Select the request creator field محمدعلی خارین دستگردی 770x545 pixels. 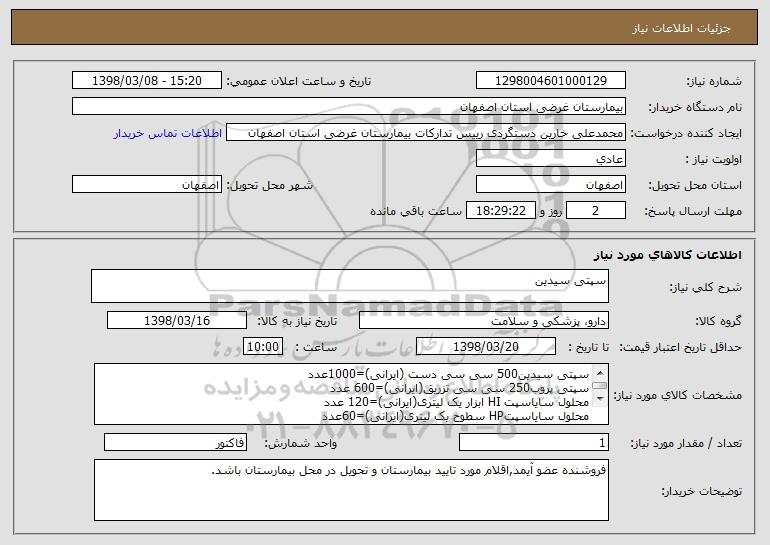[426, 133]
